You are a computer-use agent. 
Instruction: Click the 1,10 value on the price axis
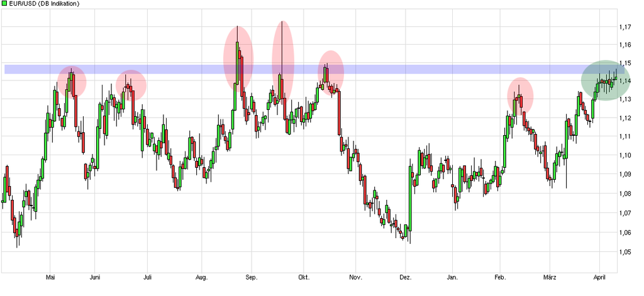click(x=625, y=155)
